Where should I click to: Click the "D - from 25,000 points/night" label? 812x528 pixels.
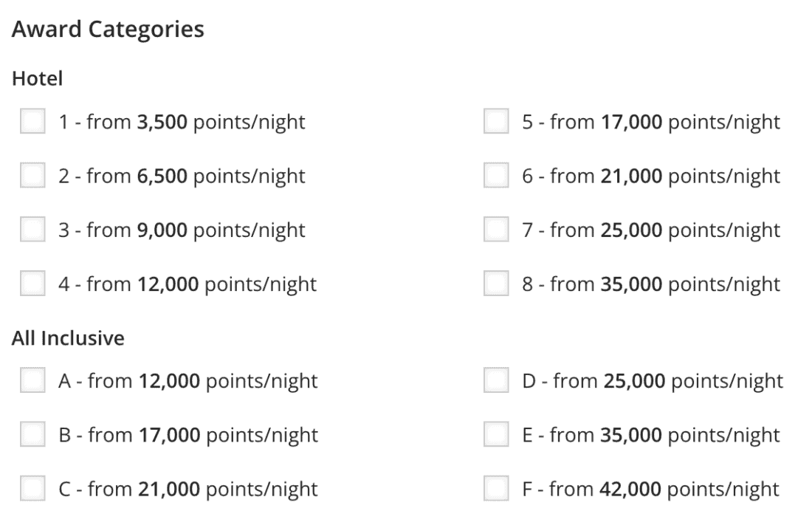pyautogui.click(x=653, y=381)
